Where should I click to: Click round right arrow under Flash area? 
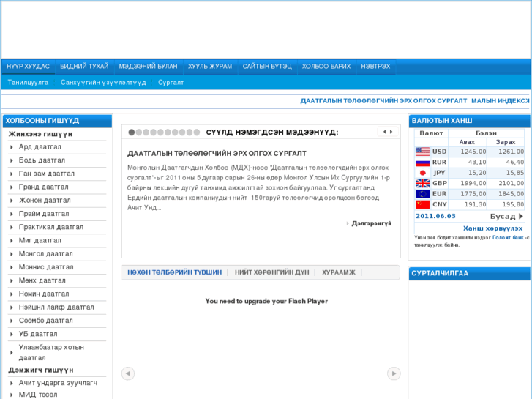click(x=394, y=373)
